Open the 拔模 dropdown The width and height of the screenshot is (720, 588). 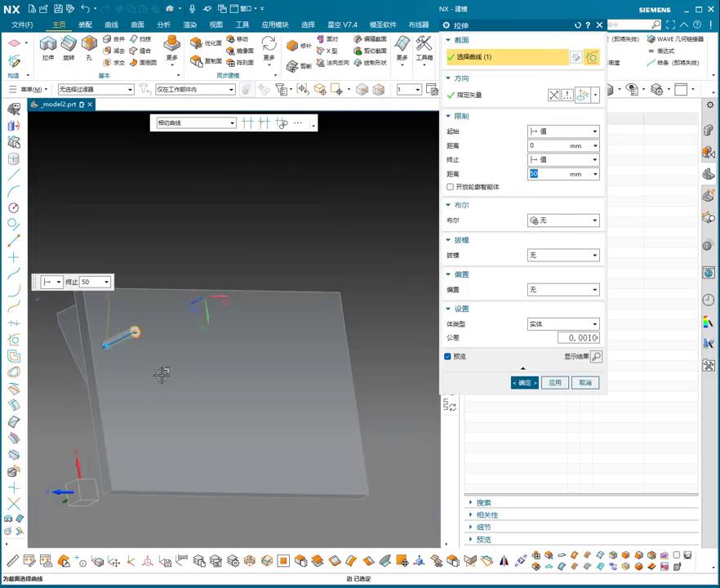(x=563, y=256)
